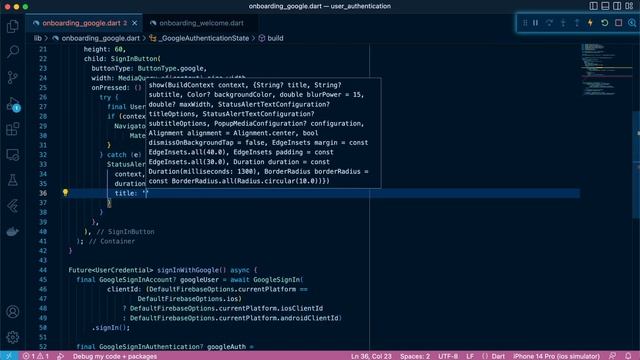Image resolution: width=640 pixels, height=360 pixels.
Task: Toggle the primary side bar layout icon
Action: click(593, 6)
